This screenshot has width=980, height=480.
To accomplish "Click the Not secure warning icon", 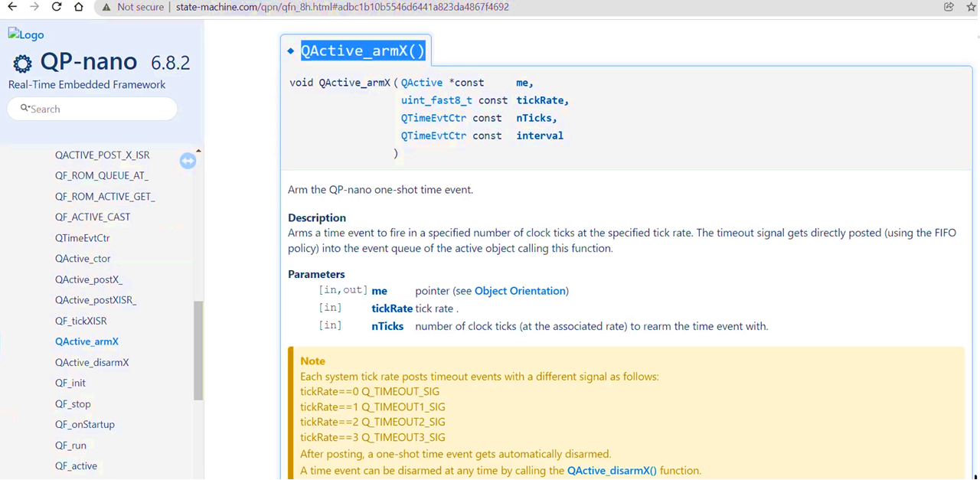I will (x=106, y=7).
